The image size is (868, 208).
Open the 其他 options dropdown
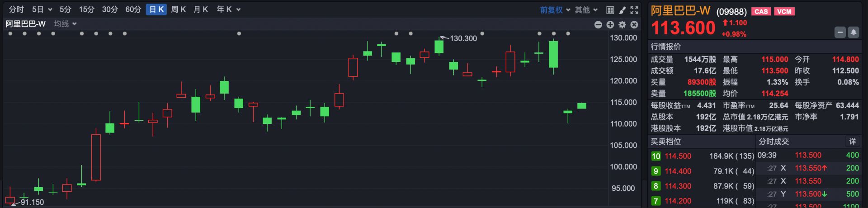586,10
